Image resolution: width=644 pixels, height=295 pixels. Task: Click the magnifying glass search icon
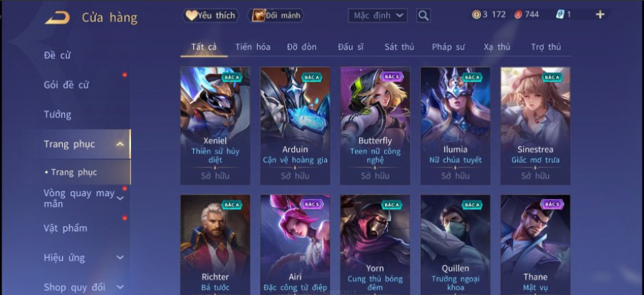tap(424, 16)
